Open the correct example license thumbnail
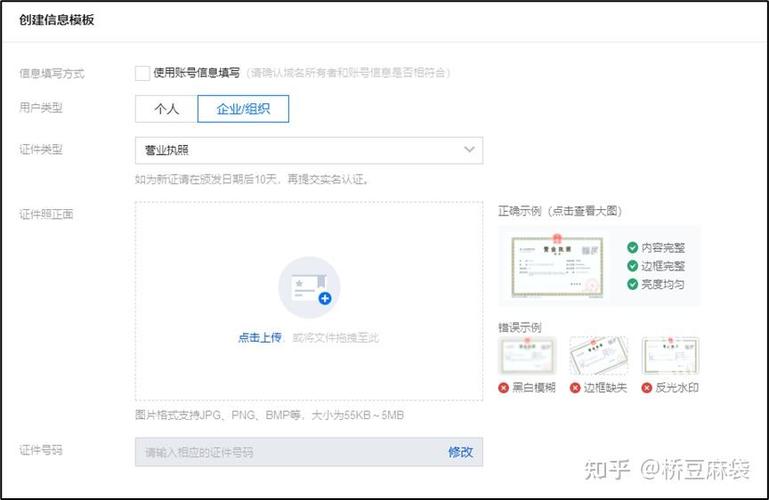The image size is (769, 500). [x=558, y=266]
